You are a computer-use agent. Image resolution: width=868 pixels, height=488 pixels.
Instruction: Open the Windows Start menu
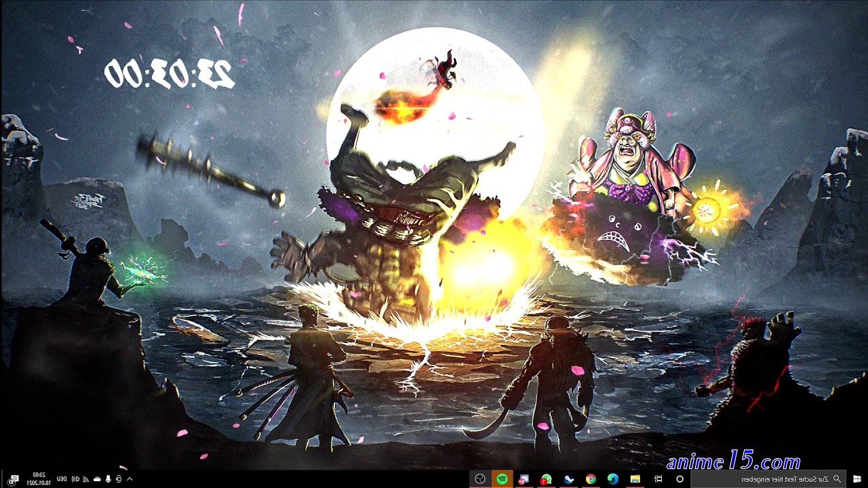pos(857,479)
